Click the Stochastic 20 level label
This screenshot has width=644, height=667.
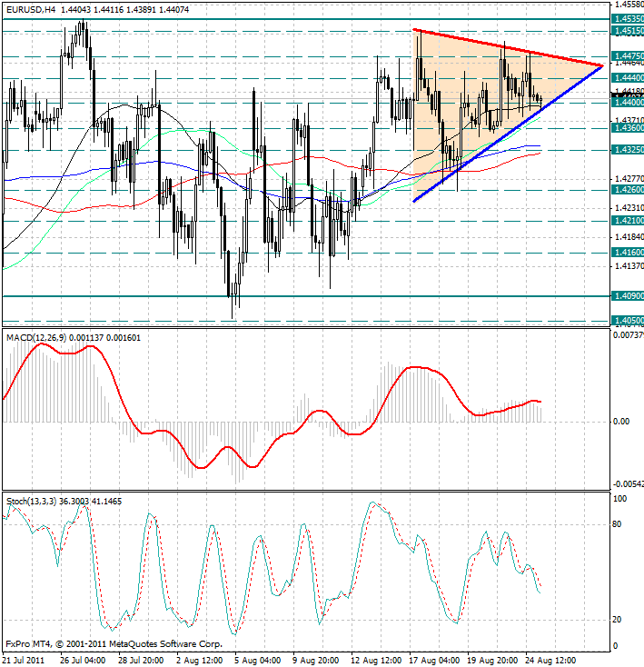click(x=617, y=620)
